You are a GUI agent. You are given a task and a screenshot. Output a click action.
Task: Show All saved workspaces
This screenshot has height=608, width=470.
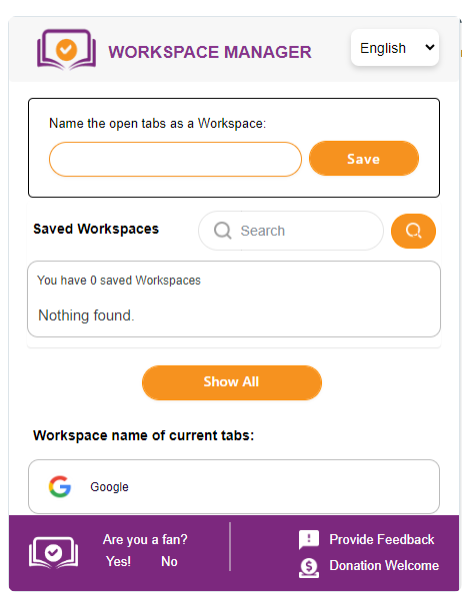tap(232, 382)
